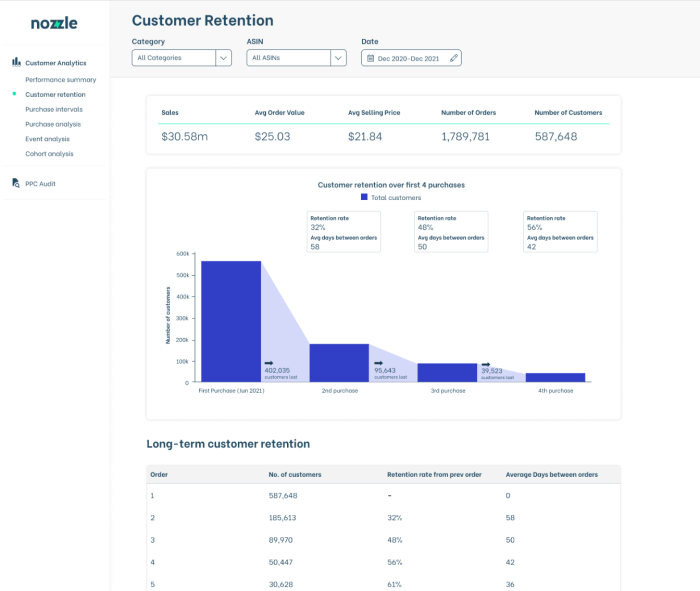Click 185,613 in the table

click(283, 518)
